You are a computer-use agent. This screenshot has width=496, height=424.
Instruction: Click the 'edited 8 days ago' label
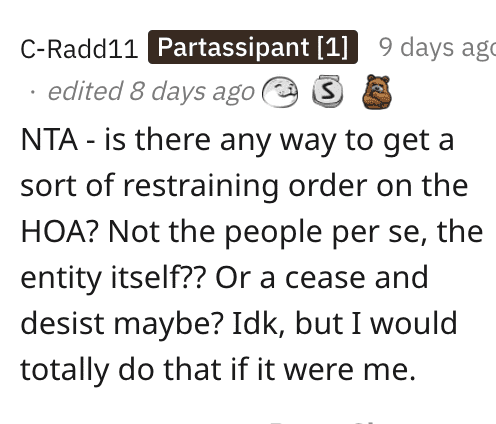(151, 91)
